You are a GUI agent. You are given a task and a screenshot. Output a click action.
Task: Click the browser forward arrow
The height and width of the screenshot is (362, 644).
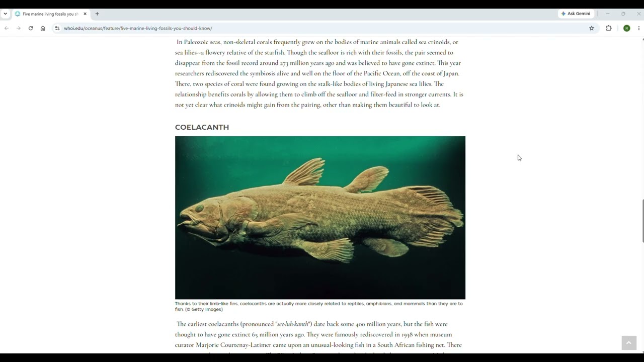pyautogui.click(x=19, y=28)
